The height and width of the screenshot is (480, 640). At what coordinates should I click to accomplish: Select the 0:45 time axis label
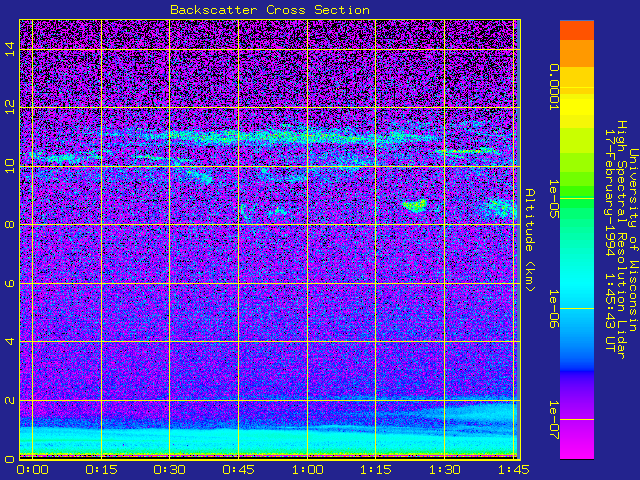point(238,470)
